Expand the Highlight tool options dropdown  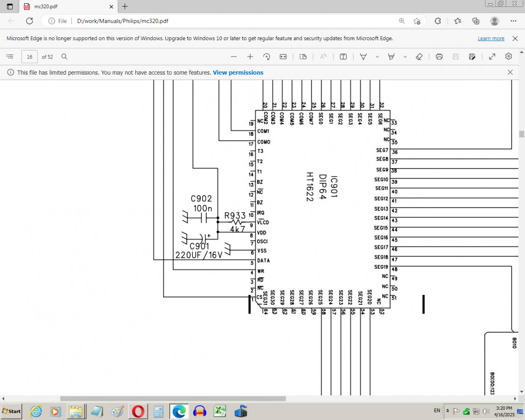pyautogui.click(x=405, y=57)
